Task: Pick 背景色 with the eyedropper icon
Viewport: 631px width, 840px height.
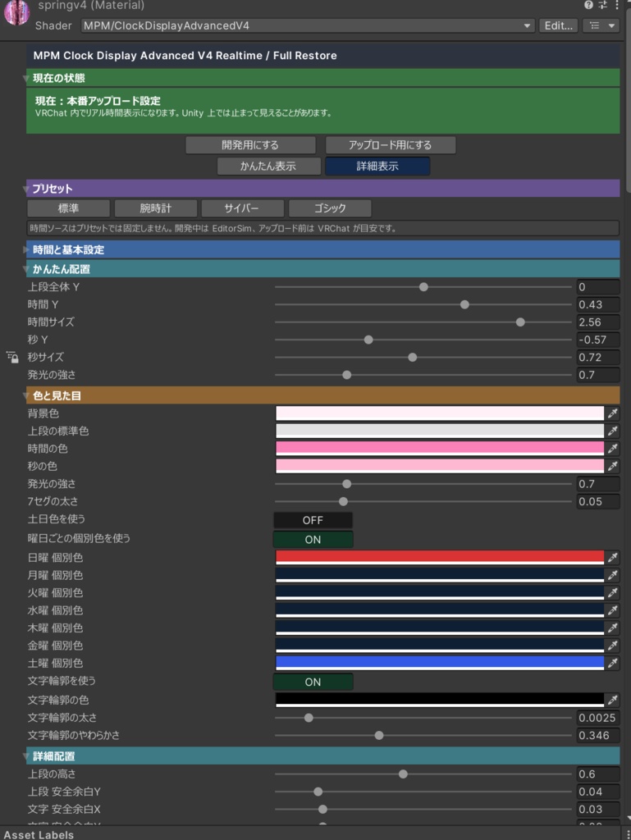Action: (x=613, y=413)
